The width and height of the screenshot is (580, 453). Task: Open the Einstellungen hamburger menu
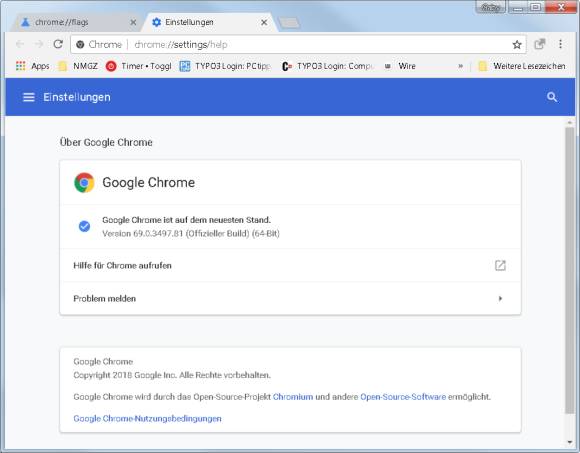(28, 97)
